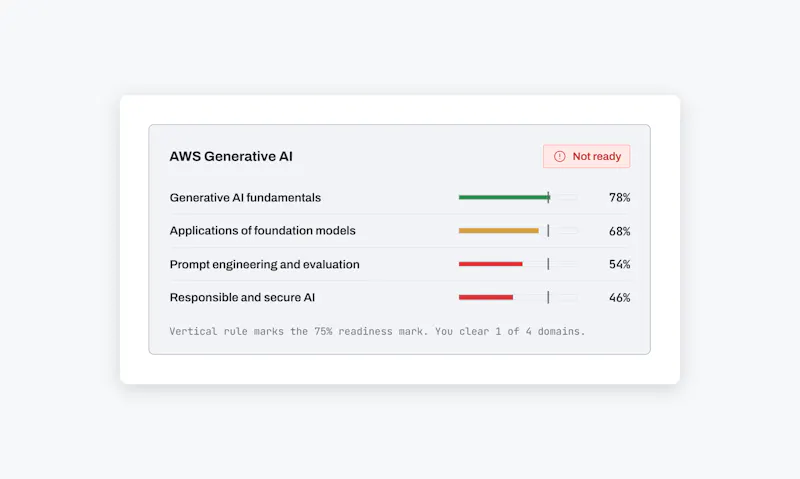Click the red Responsible and secure AI bar

(486, 297)
